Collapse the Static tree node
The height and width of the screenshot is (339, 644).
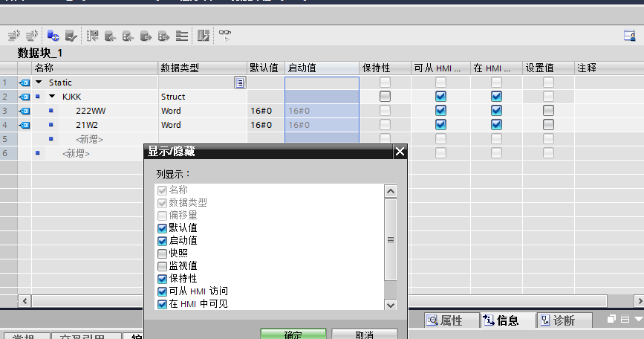coord(39,83)
